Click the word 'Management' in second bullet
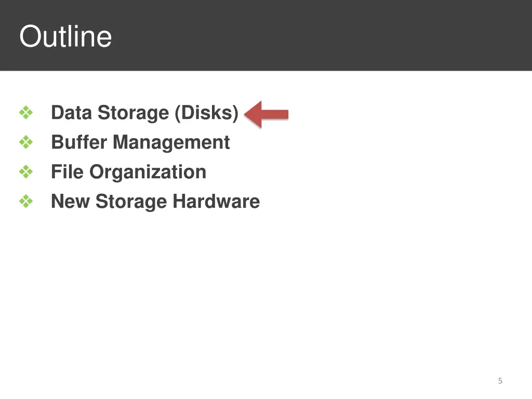Screen dimensions: 532x399 [171, 143]
